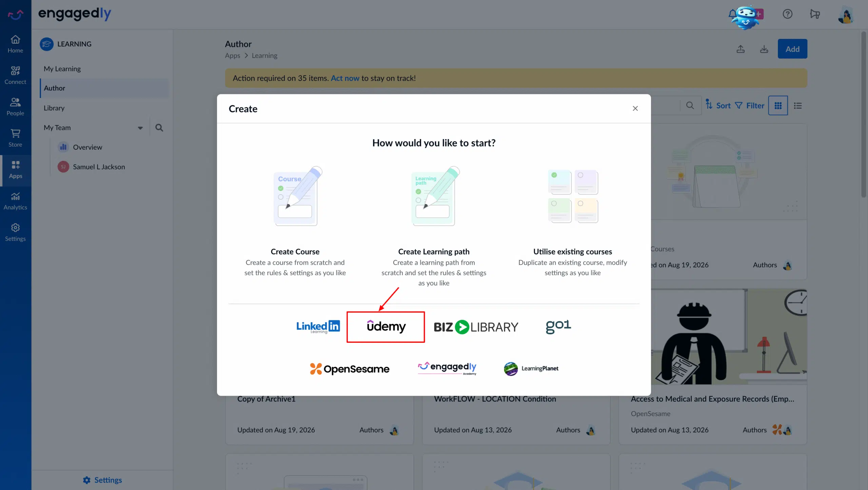Open the Sort options

click(x=718, y=106)
